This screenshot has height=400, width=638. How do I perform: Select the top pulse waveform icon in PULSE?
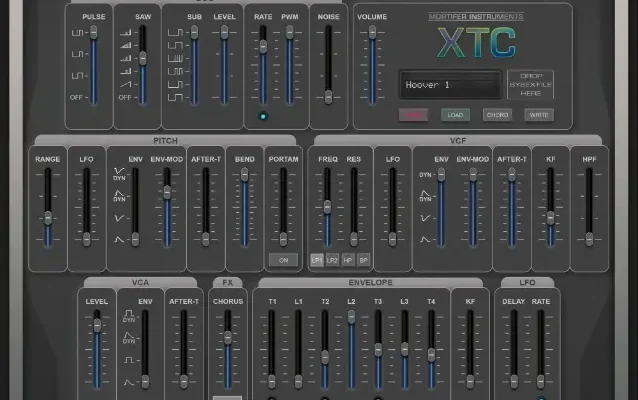click(76, 33)
